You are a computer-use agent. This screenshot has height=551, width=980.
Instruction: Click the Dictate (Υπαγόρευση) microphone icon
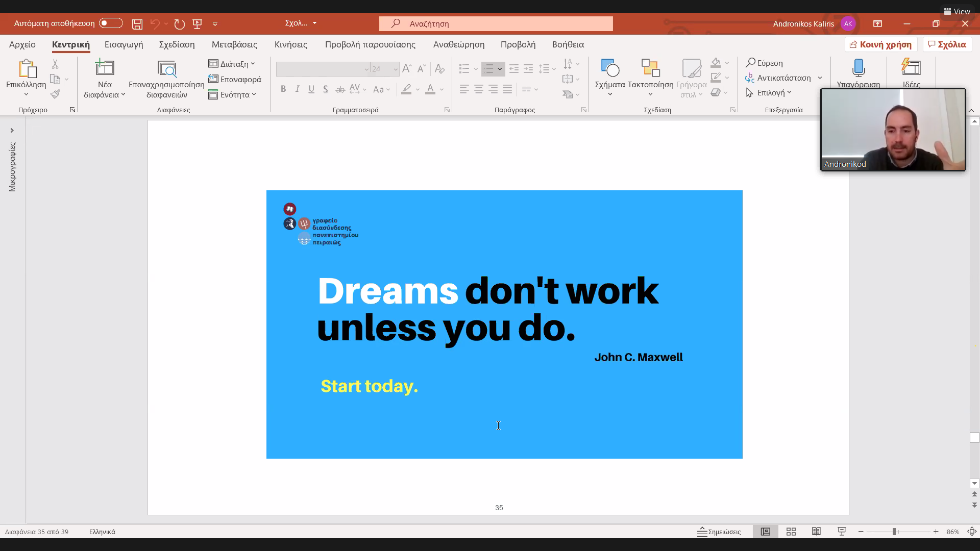[x=858, y=68]
